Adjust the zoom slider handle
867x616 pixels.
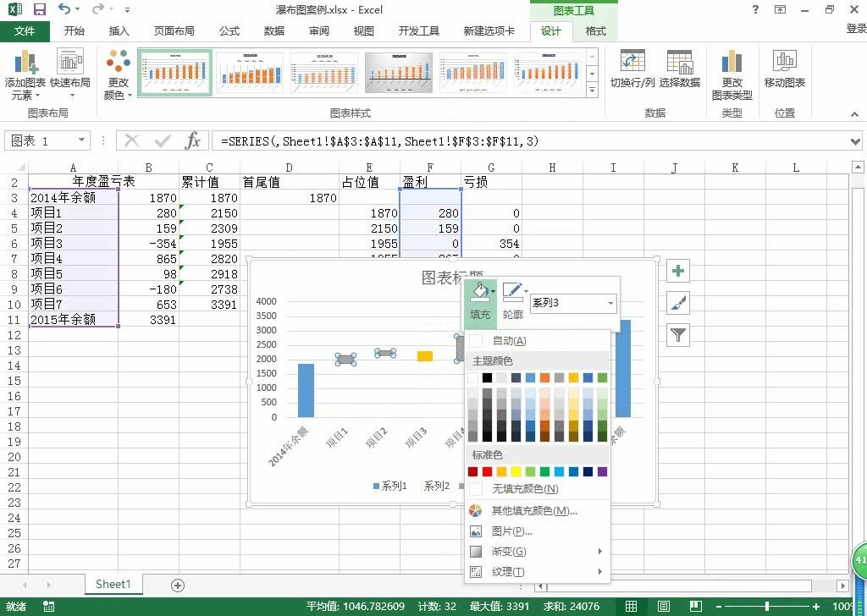click(767, 606)
